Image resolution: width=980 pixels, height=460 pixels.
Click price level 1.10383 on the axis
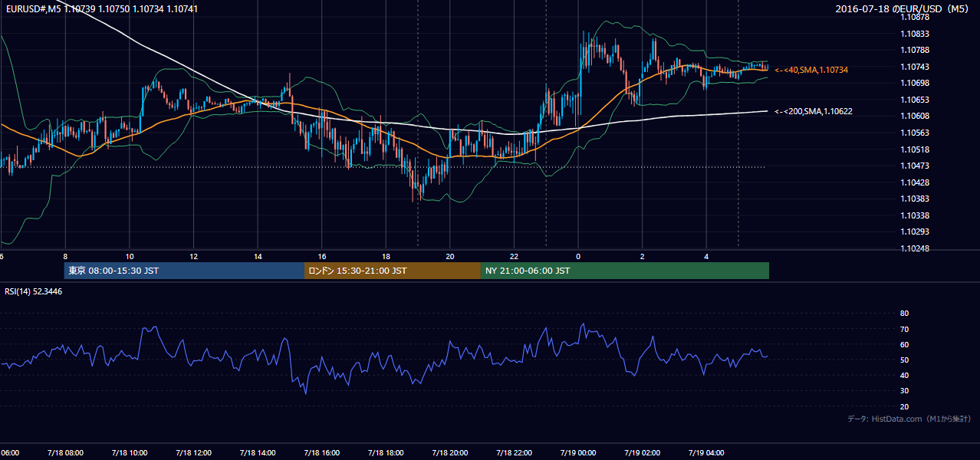point(914,199)
